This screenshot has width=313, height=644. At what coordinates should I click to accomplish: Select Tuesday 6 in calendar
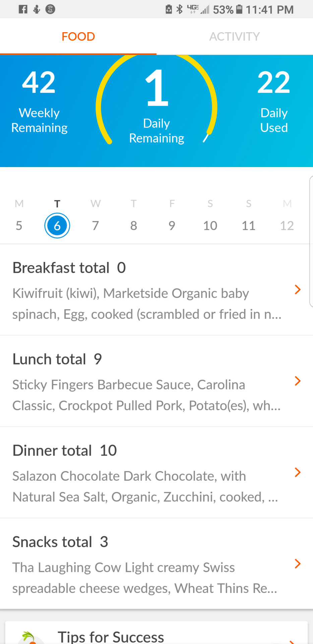[57, 225]
